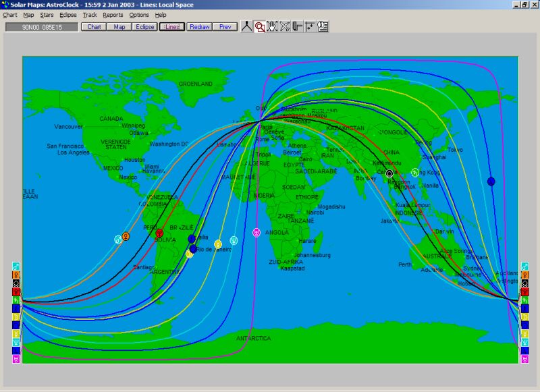The image size is (540, 392).
Task: Expand the Options menu
Action: click(x=139, y=15)
